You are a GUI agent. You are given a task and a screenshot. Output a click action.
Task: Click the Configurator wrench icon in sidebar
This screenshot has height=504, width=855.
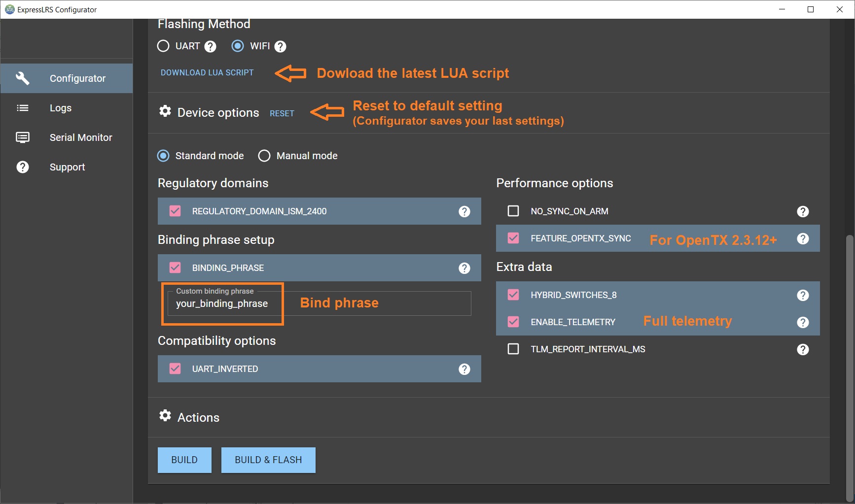click(x=23, y=78)
